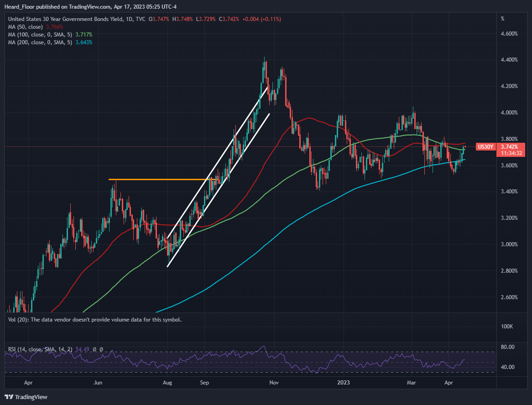This screenshot has width=532, height=405.
Task: Select the MA (200, close, 0, SMA, 5) legend
Action: coord(40,42)
